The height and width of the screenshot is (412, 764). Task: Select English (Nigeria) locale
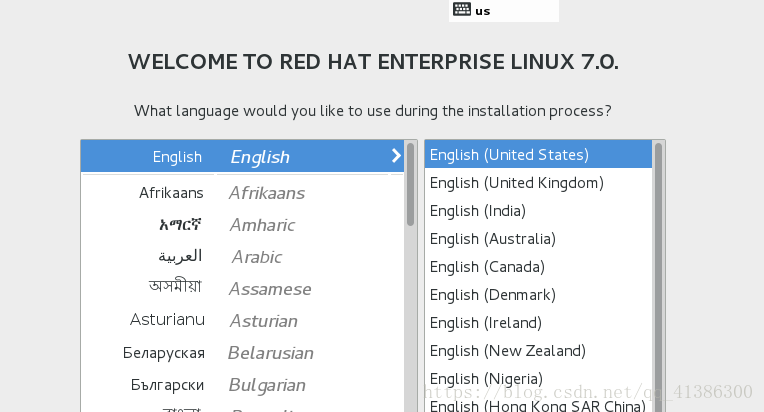538,379
